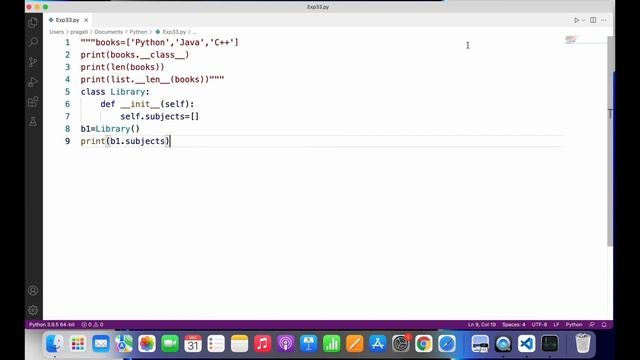The width and height of the screenshot is (640, 360).
Task: Click Users in the breadcrumb path
Action: [x=56, y=32]
